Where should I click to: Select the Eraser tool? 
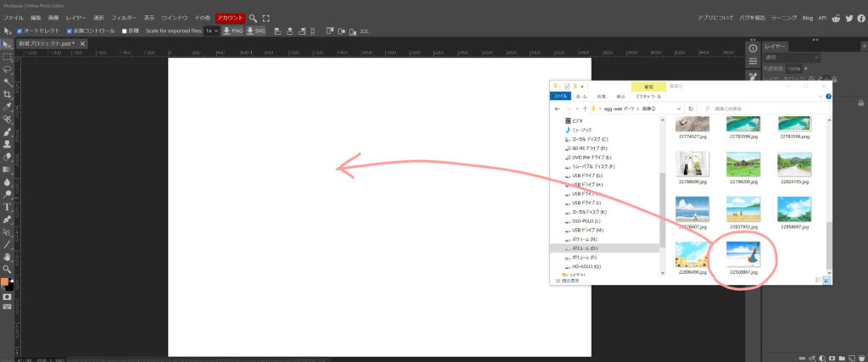click(x=7, y=156)
